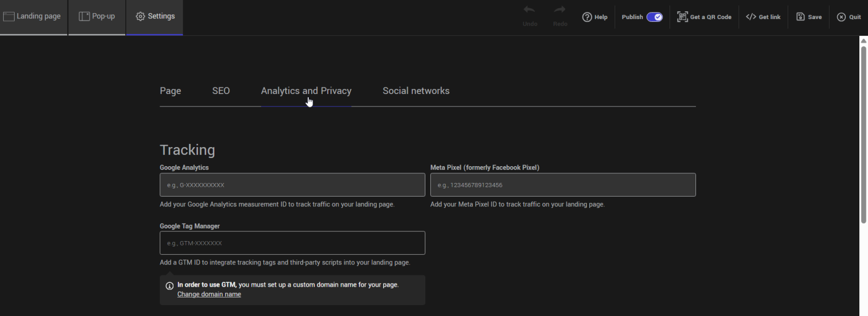
Task: Save the page with the Save icon
Action: [800, 17]
